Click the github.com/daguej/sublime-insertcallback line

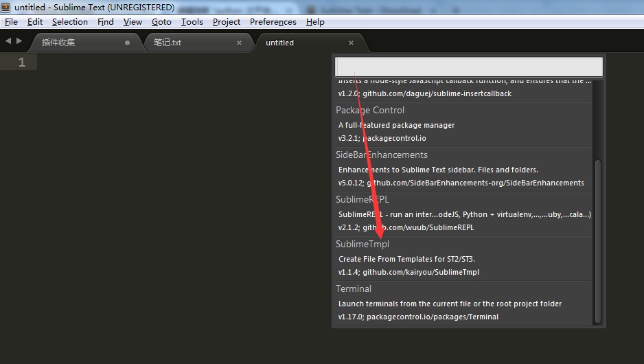click(x=425, y=93)
